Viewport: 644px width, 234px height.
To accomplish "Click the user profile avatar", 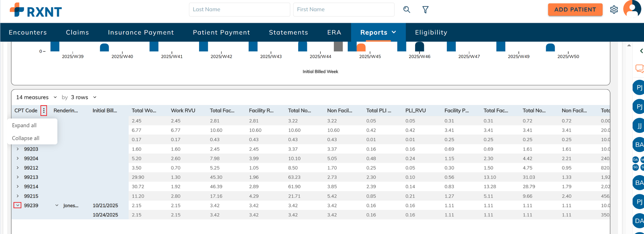I will [632, 9].
